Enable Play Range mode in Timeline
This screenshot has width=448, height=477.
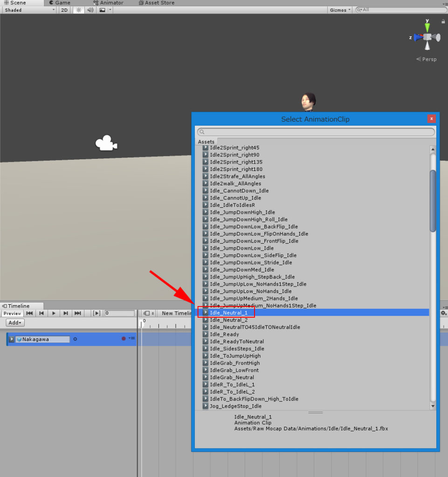pos(97,313)
